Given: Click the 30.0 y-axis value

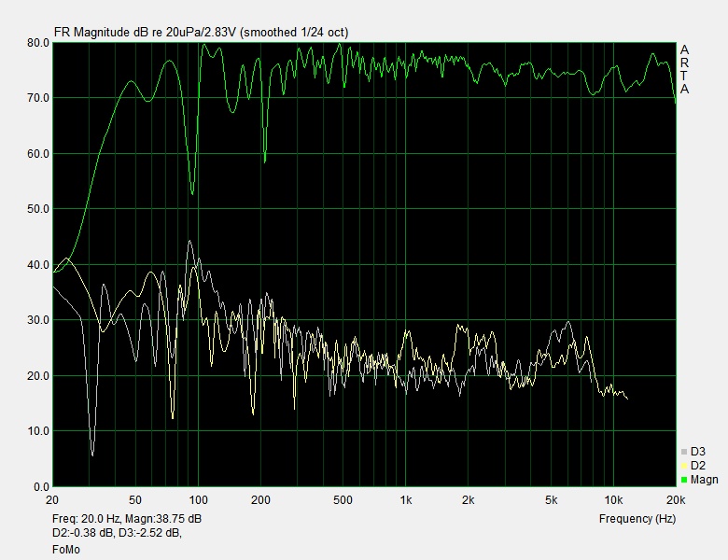Looking at the screenshot, I should point(38,320).
